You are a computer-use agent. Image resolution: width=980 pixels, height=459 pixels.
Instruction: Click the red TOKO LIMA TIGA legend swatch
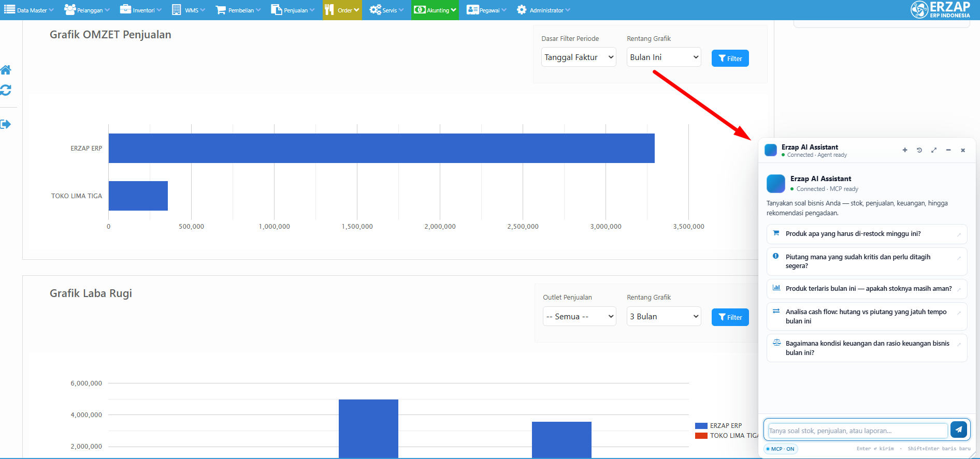701,436
